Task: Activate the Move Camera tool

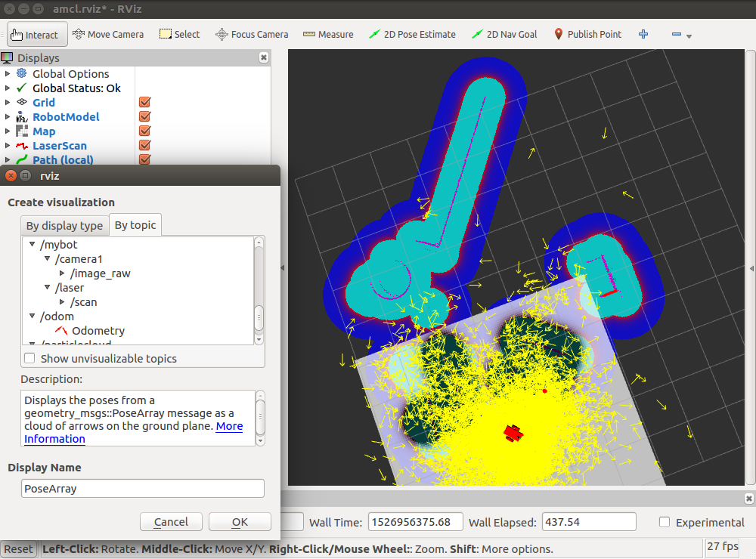Action: (107, 34)
